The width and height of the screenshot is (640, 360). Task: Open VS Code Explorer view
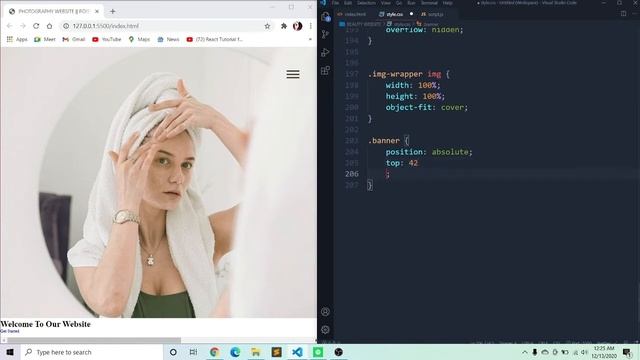325,17
